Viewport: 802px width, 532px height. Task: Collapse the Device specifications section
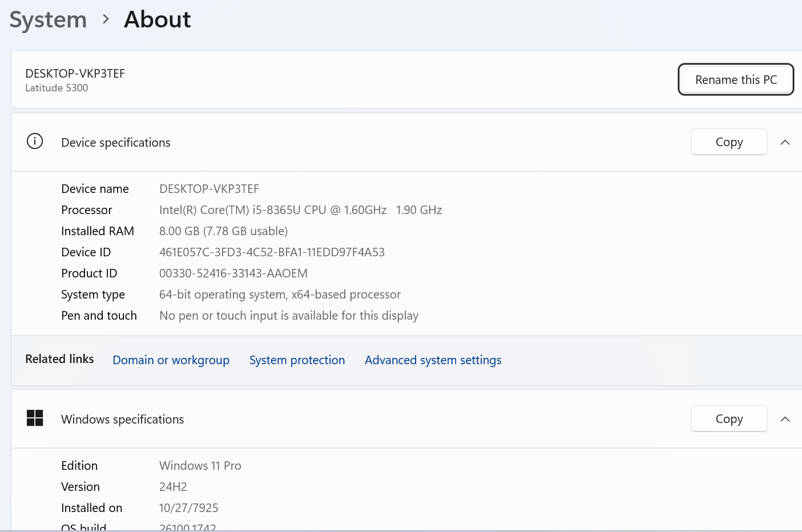click(785, 142)
